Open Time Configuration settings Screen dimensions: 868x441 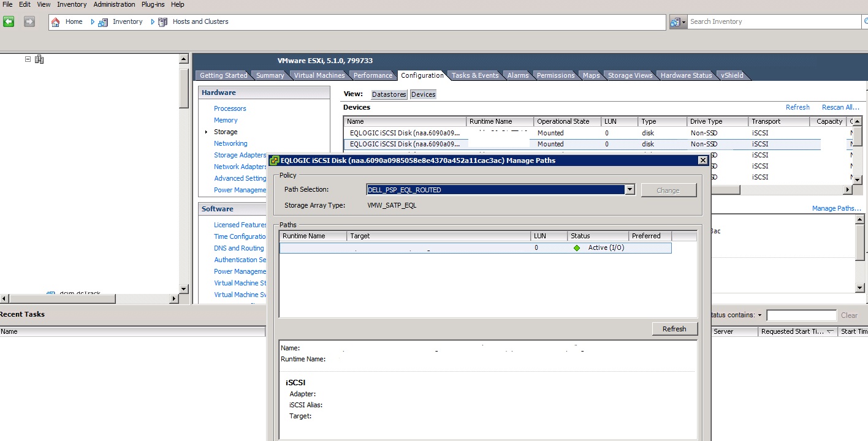tap(240, 236)
